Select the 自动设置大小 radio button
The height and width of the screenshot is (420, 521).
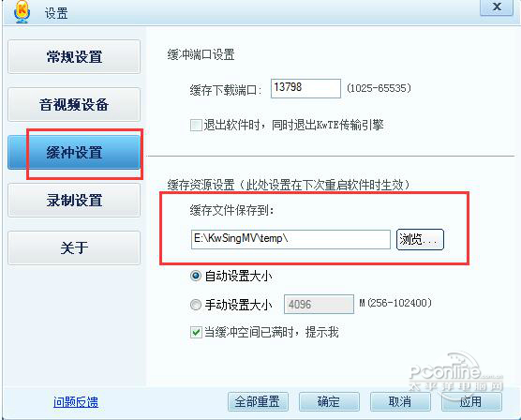coord(195,276)
